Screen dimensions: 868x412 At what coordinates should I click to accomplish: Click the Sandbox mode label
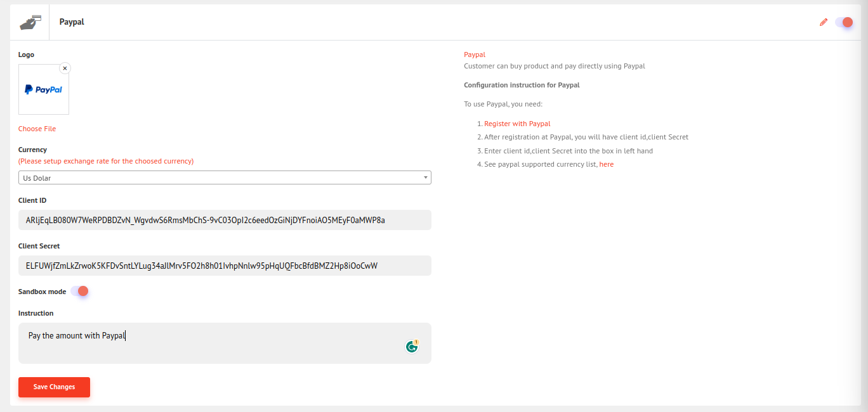(x=42, y=292)
